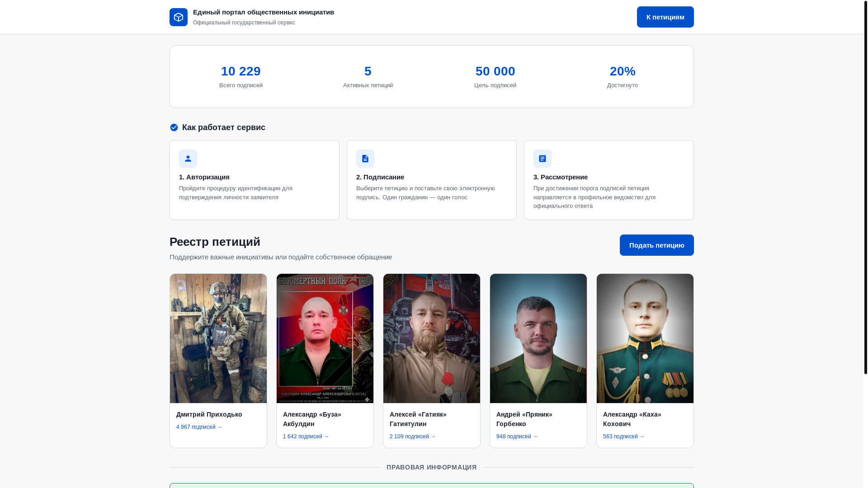
Task: Open the 563 подписей link
Action: (x=624, y=436)
